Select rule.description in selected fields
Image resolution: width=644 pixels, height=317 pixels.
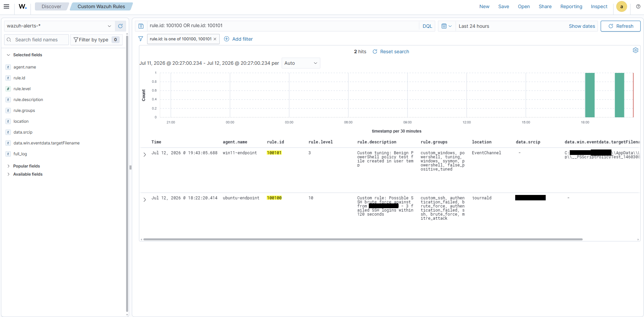[x=28, y=100]
